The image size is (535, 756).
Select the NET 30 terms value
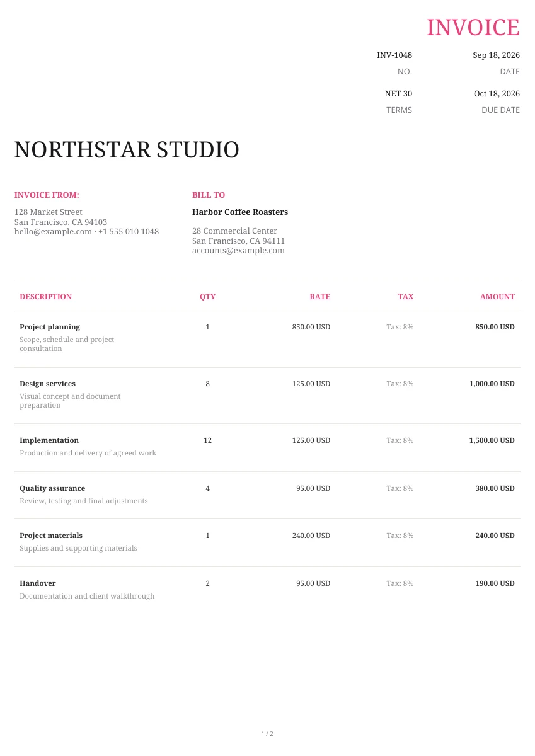398,94
